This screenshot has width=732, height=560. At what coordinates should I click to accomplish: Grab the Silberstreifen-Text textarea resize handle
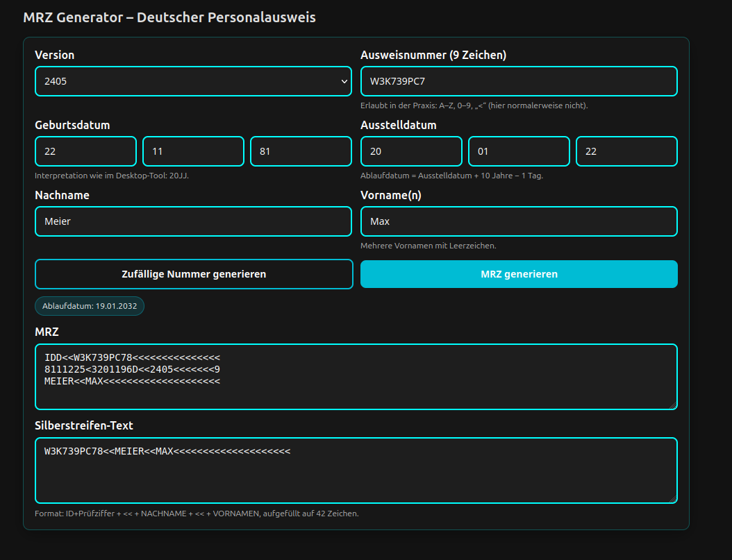673,499
